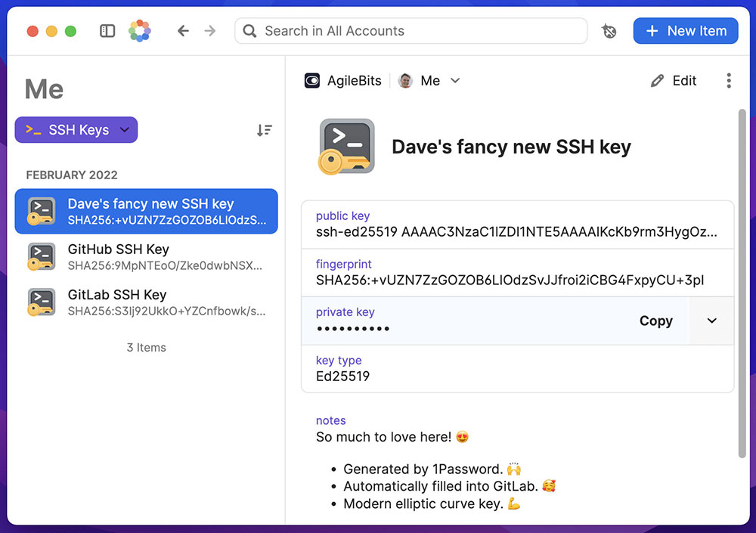Open the Me account chevron menu
The image size is (756, 533).
pos(454,81)
